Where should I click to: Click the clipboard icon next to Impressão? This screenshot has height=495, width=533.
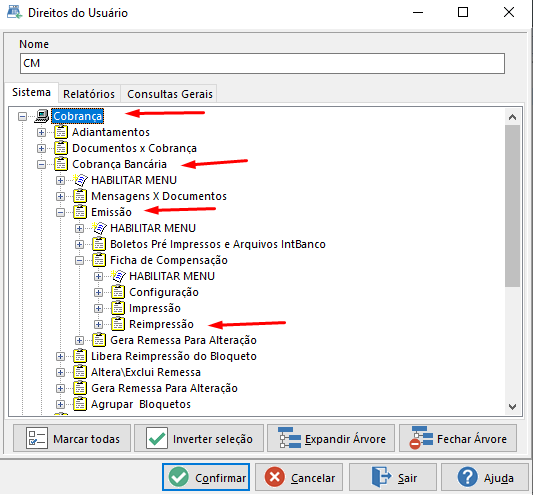coord(118,308)
